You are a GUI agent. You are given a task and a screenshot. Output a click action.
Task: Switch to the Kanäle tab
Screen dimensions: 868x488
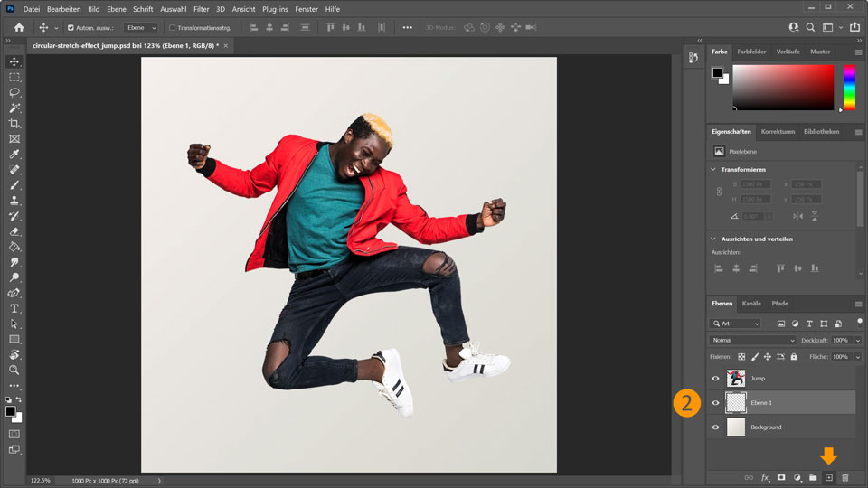(751, 304)
